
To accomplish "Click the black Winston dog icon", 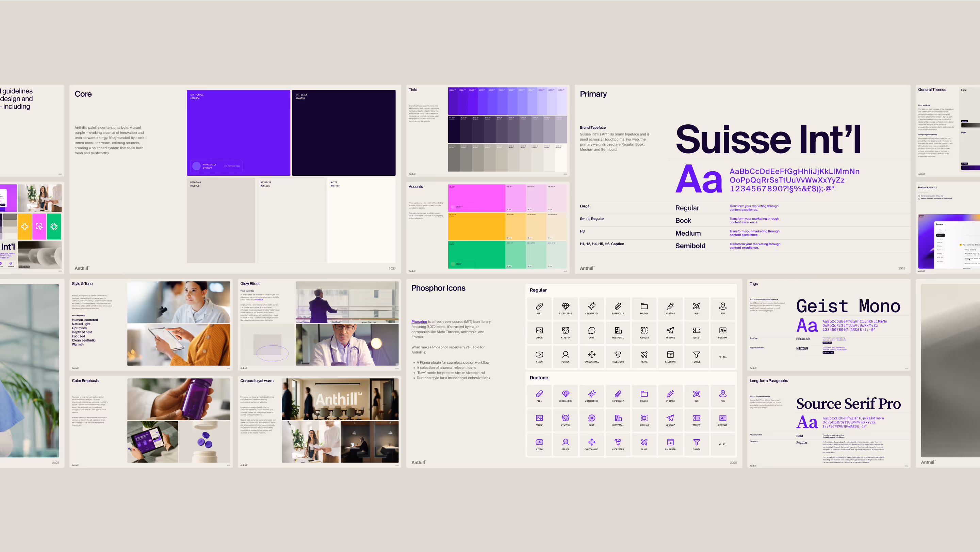I will point(565,330).
